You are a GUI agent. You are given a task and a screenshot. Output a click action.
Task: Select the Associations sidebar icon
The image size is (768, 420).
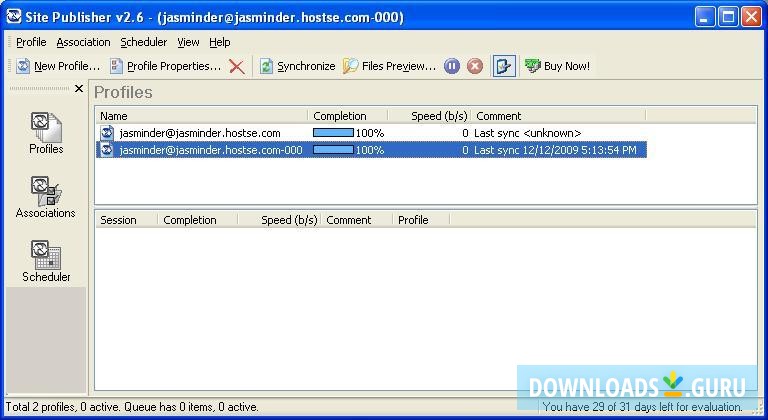46,197
